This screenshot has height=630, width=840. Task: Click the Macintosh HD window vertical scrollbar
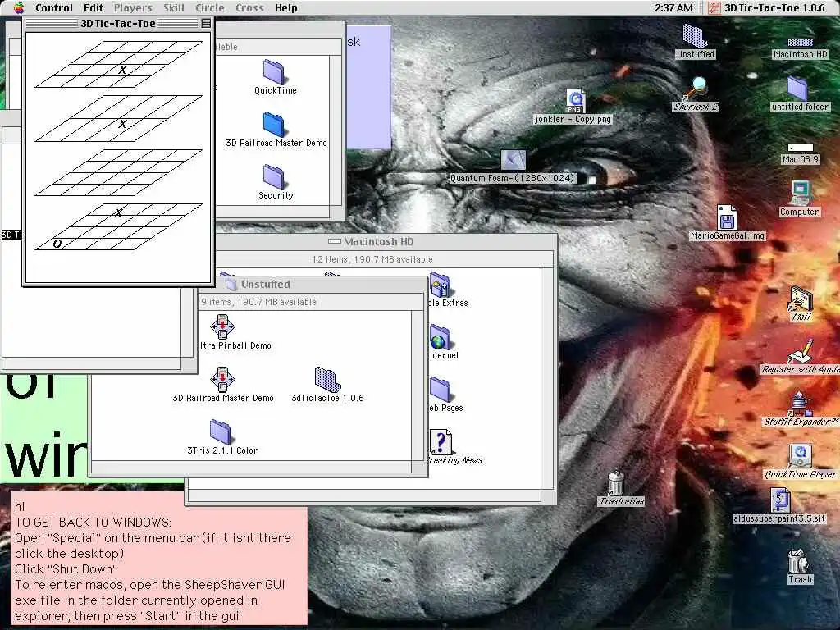coord(547,377)
